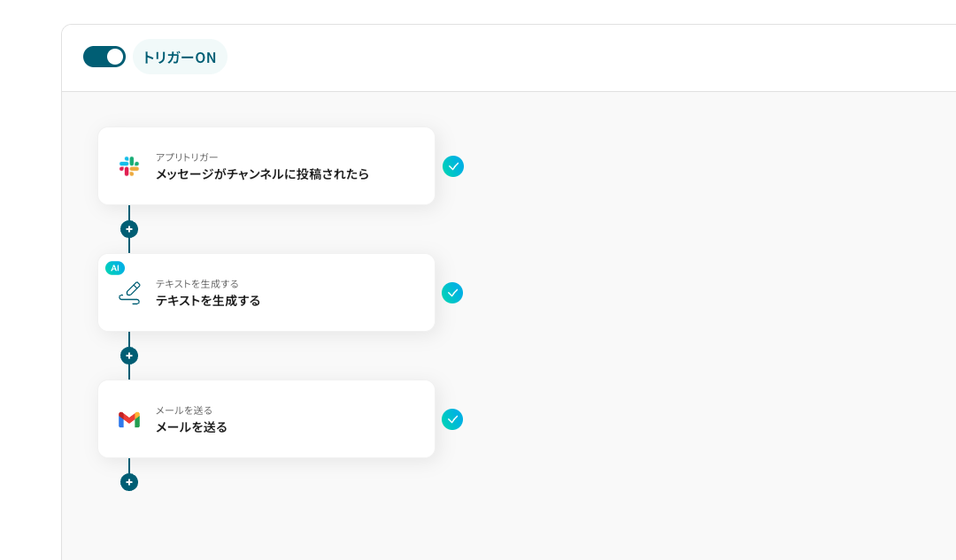Toggle the trigger ON switch
The width and height of the screenshot is (956, 560).
(x=104, y=57)
